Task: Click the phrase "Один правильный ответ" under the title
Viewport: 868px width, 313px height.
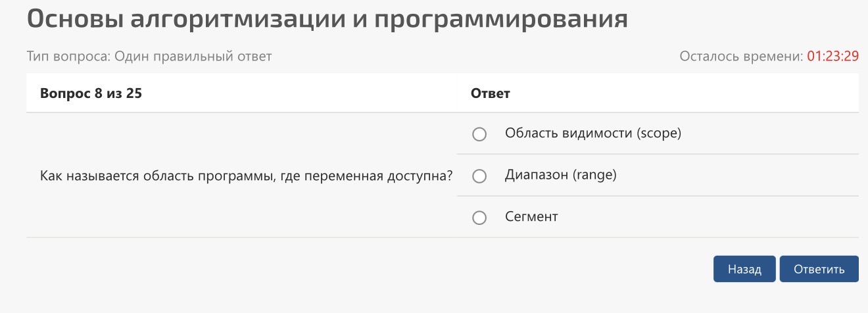Action: coord(193,57)
